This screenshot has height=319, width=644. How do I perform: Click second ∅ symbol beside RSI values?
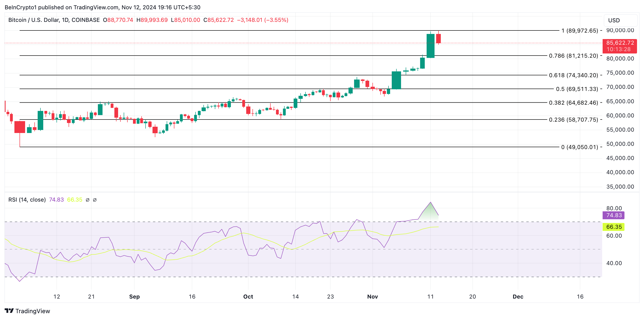(x=95, y=200)
